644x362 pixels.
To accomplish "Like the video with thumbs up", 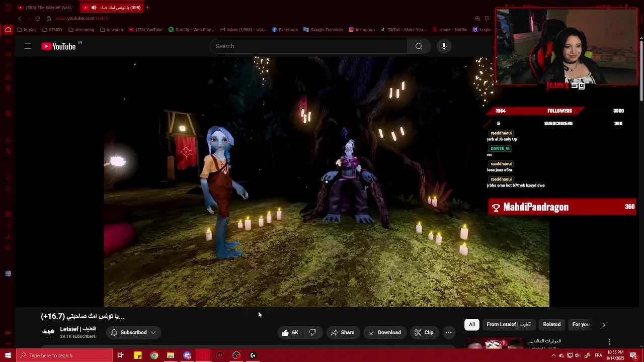I will (x=290, y=332).
